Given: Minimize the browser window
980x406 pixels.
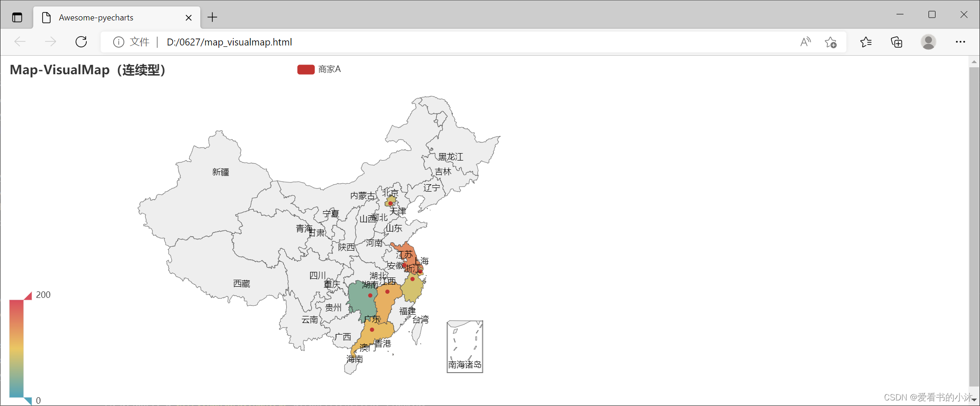Looking at the screenshot, I should click(900, 14).
